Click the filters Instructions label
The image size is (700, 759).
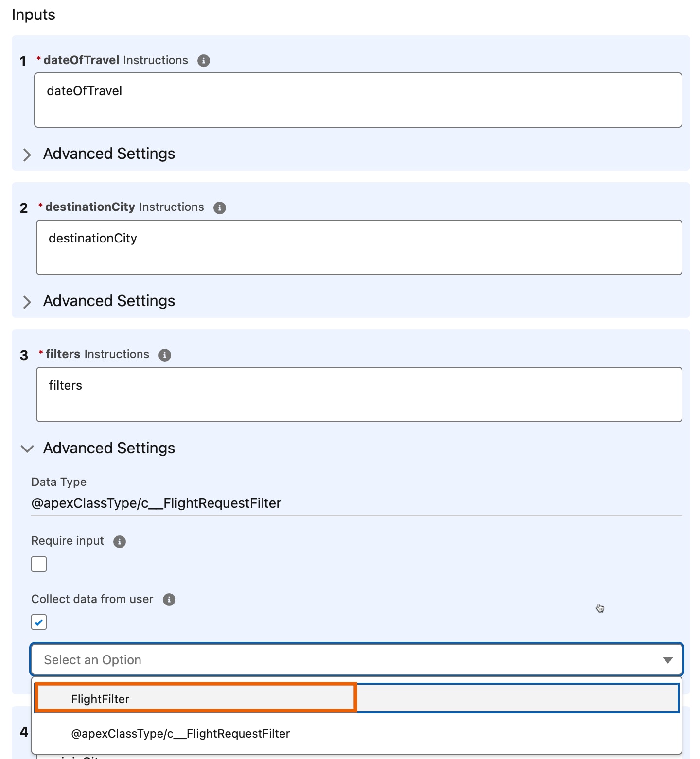97,354
